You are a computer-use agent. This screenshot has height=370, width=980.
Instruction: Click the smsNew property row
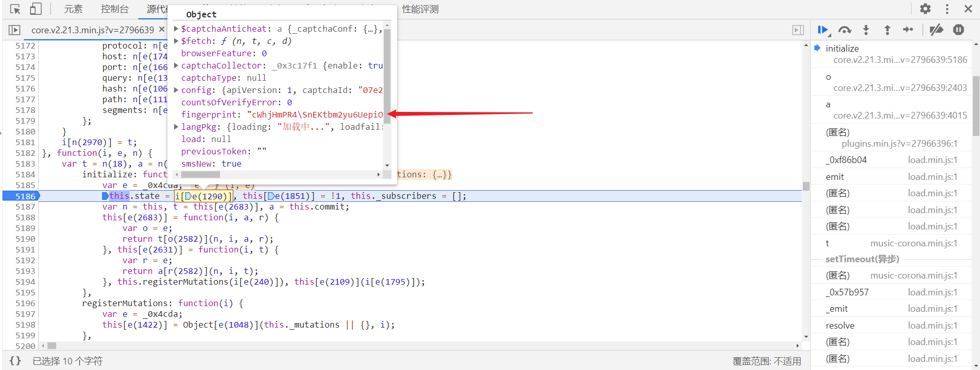tap(211, 164)
